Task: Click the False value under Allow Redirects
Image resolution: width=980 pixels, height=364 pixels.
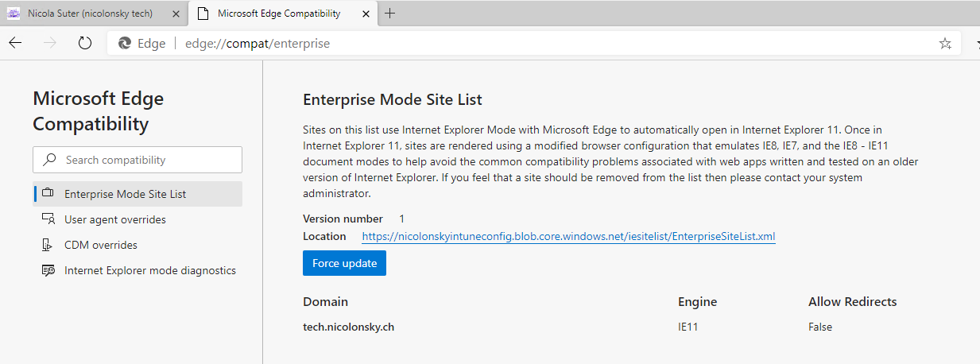Action: 820,327
